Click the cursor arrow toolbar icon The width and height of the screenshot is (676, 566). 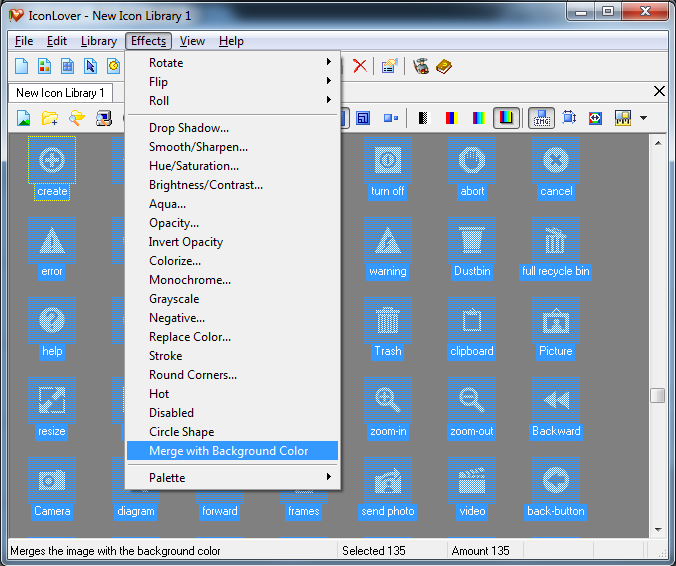[90, 66]
